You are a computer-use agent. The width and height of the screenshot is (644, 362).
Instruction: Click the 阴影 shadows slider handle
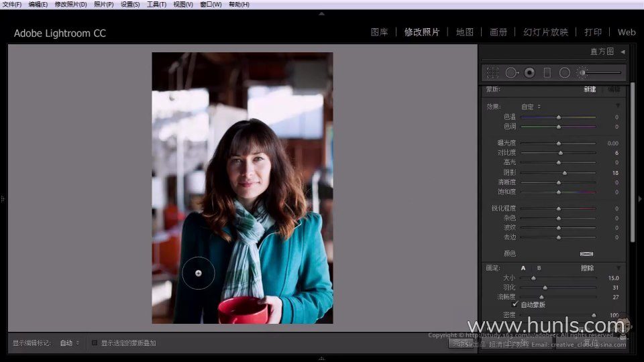click(565, 173)
